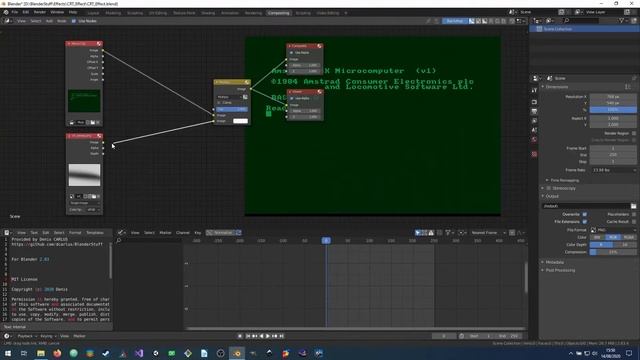Click Scene selector icon in top bar
Image resolution: width=640 pixels, height=360 pixels.
512,12
